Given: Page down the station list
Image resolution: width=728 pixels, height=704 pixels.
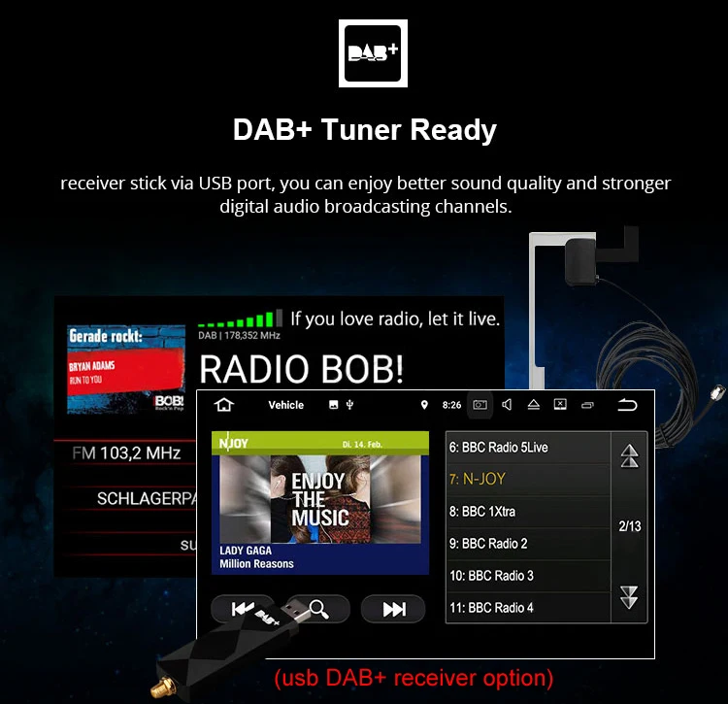Looking at the screenshot, I should (x=629, y=597).
